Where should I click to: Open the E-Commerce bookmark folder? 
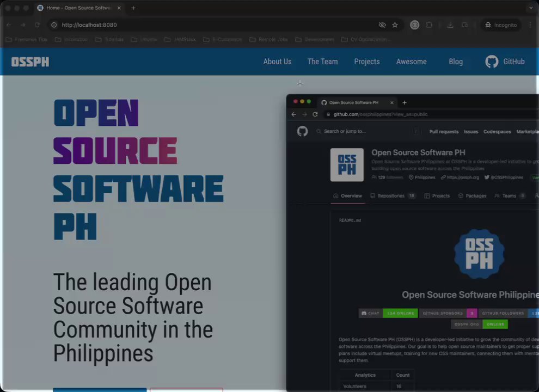tap(223, 40)
